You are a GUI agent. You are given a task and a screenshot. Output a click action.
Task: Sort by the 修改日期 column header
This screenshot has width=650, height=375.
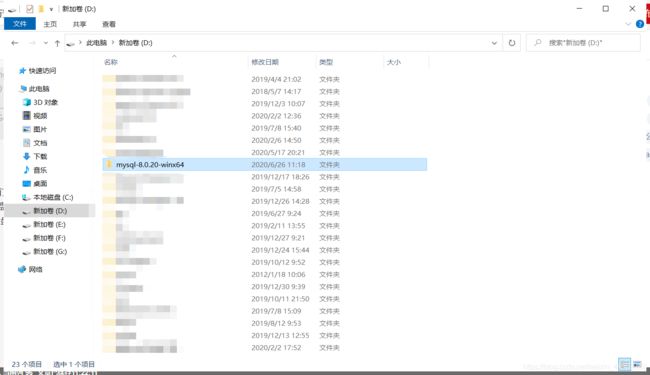265,62
